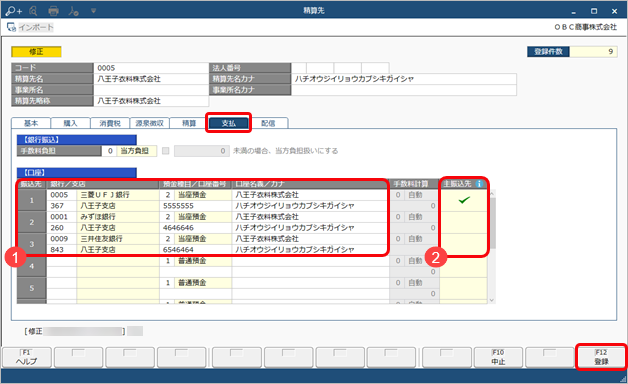The width and height of the screenshot is (628, 384).
Task: Select row header 2 in account table
Action: tap(32, 222)
